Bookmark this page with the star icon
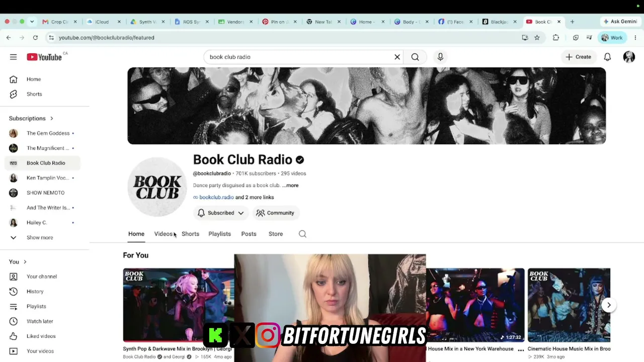 [x=537, y=37]
